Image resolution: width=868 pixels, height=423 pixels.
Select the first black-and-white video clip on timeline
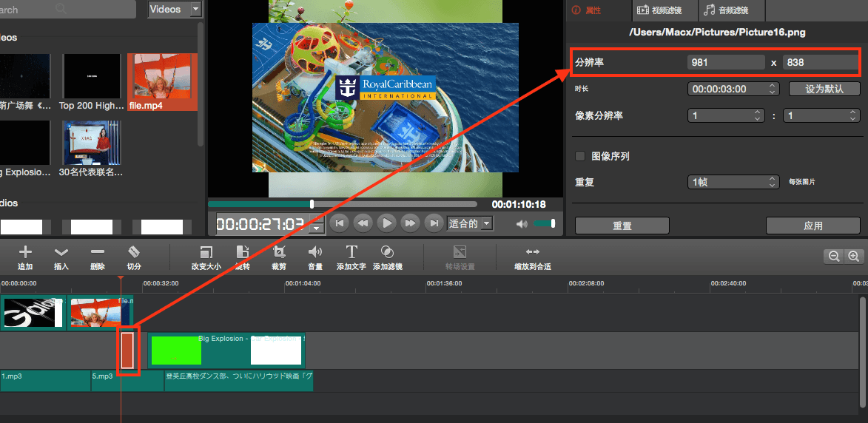33,312
